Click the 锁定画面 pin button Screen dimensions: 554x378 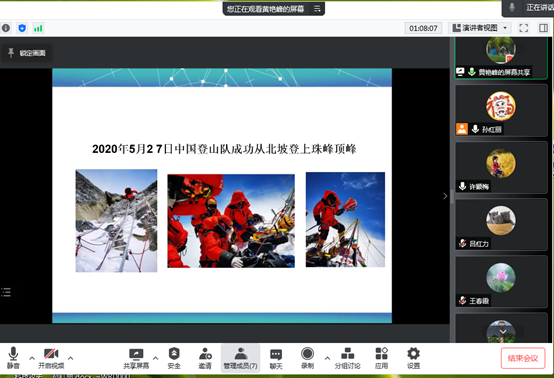[x=27, y=53]
